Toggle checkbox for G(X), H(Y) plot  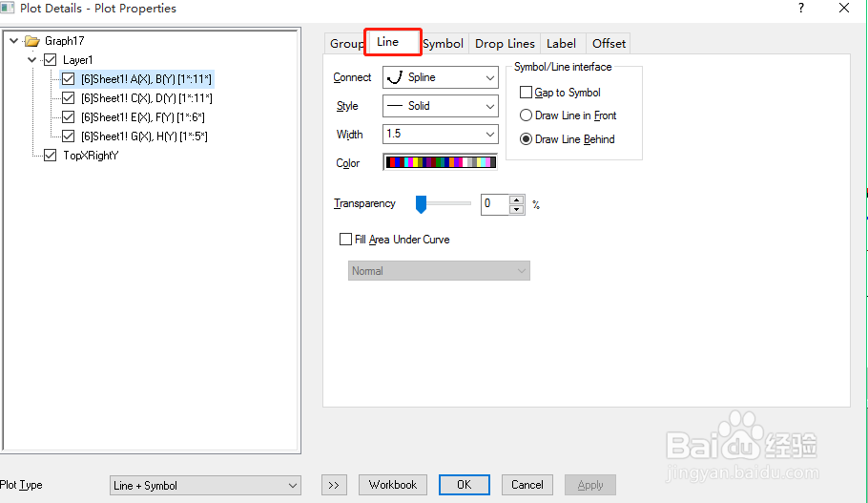tap(68, 136)
